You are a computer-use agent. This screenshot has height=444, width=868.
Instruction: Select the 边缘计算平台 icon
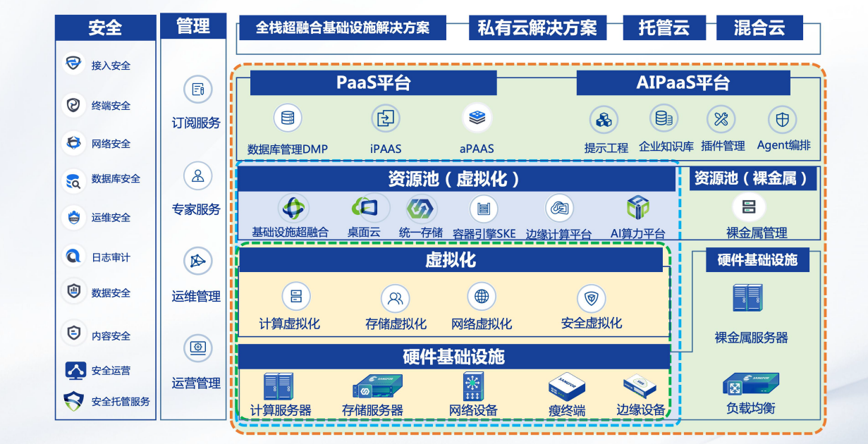559,209
